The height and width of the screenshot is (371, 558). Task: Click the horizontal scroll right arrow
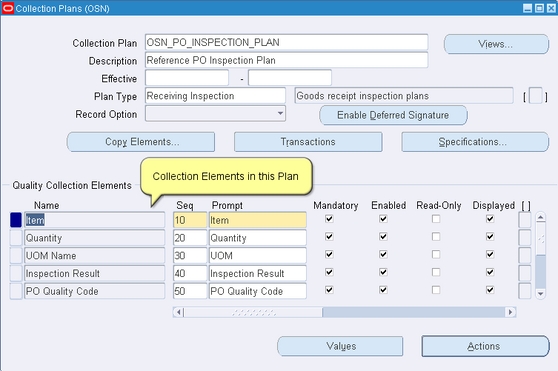pos(511,312)
